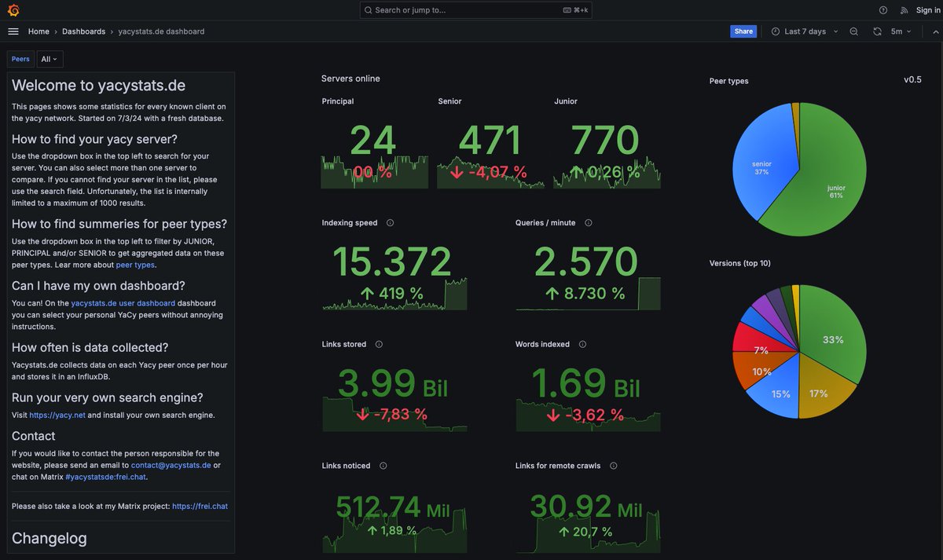Open the 5m auto-refresh interval dropdown

(x=901, y=31)
